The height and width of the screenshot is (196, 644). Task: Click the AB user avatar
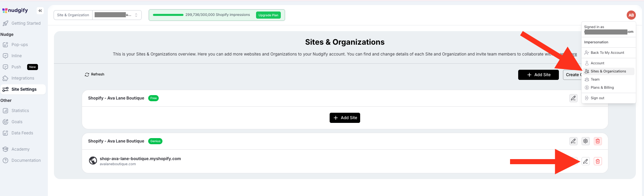pyautogui.click(x=631, y=15)
